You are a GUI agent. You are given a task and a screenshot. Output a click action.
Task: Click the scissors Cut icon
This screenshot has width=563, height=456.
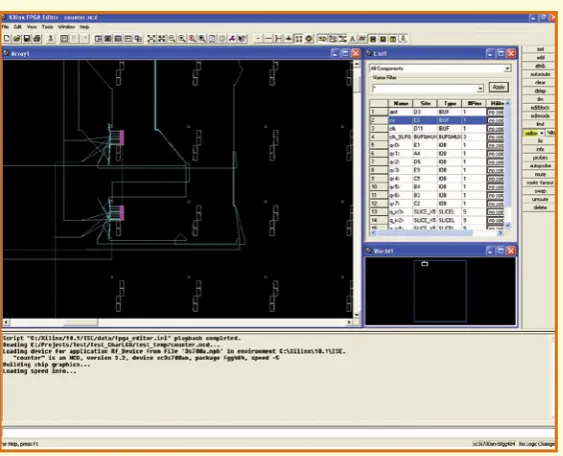click(51, 38)
